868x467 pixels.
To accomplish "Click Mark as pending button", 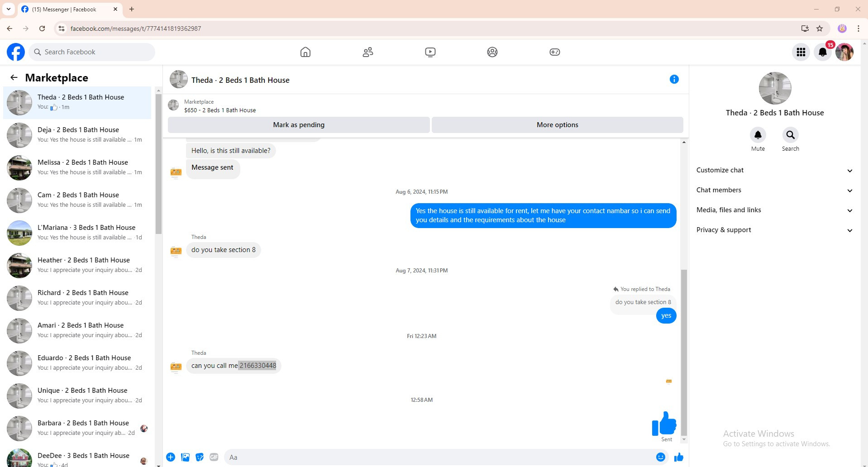I will pyautogui.click(x=299, y=125).
